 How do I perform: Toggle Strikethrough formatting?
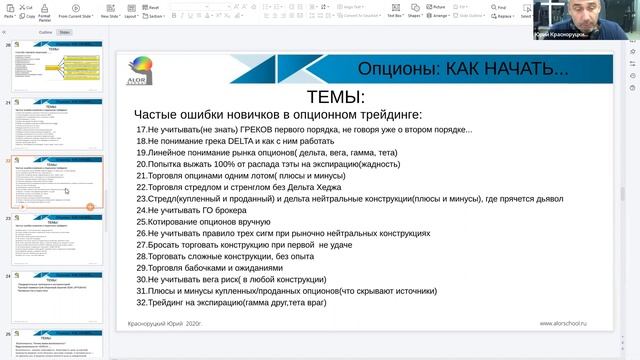199,16
